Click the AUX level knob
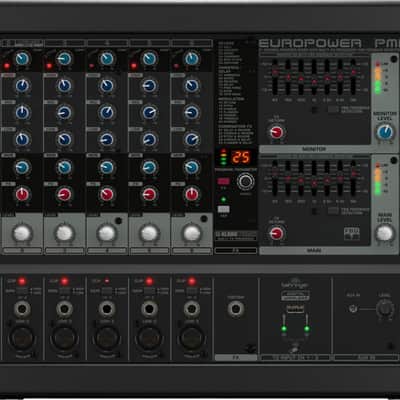The width and height of the screenshot is (400, 400). [x=385, y=309]
